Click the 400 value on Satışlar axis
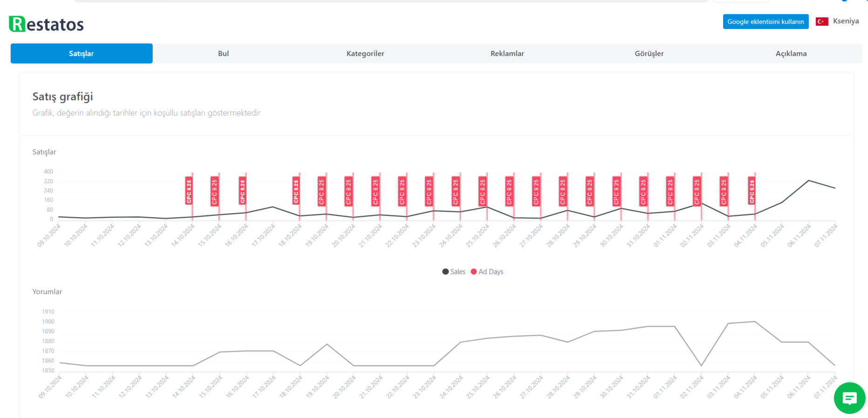The height and width of the screenshot is (418, 868). tap(48, 171)
